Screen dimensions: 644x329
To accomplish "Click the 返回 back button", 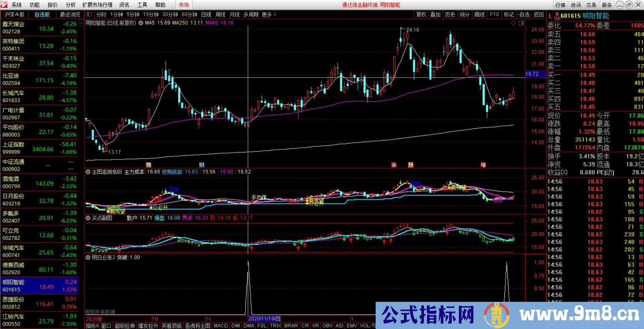I will (539, 14).
